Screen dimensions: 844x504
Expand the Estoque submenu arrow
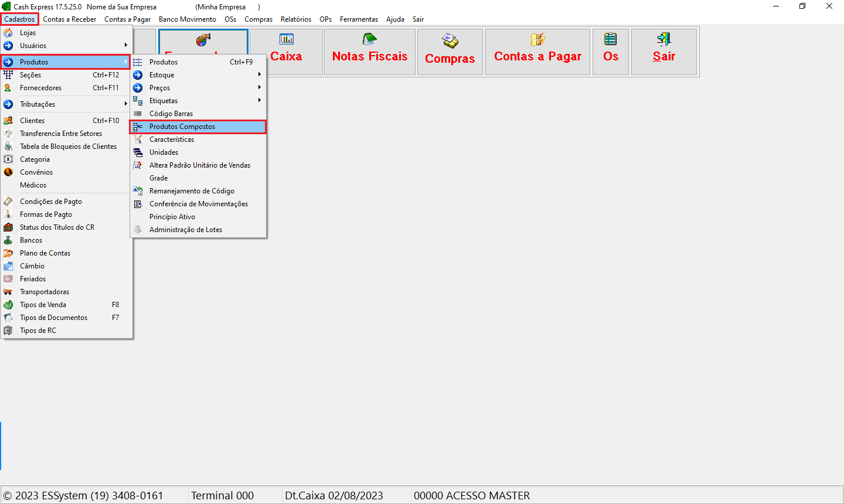coord(259,74)
